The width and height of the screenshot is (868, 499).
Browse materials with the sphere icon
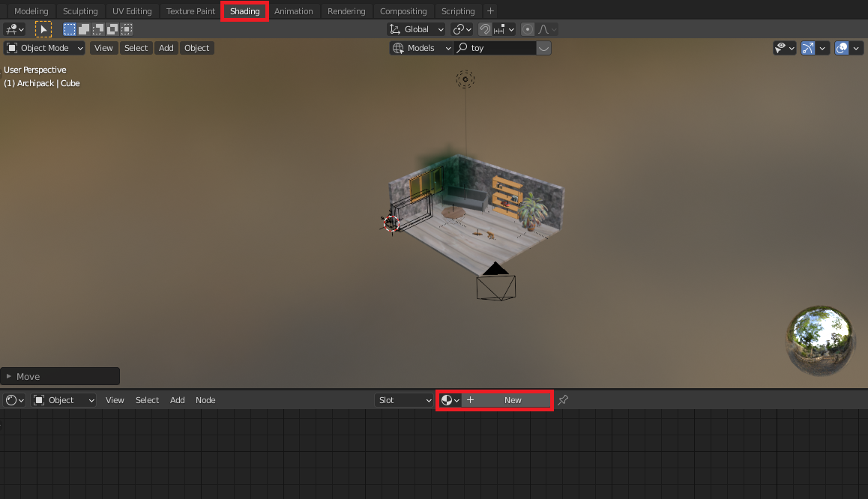(x=450, y=400)
